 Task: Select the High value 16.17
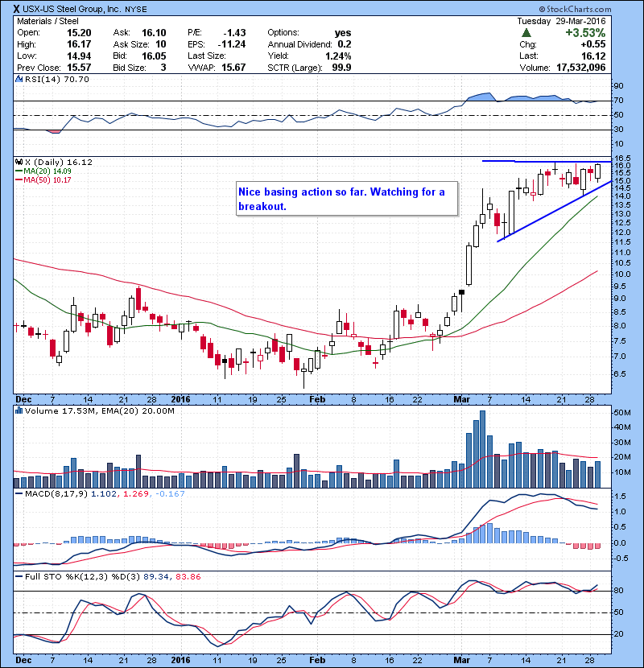click(79, 44)
